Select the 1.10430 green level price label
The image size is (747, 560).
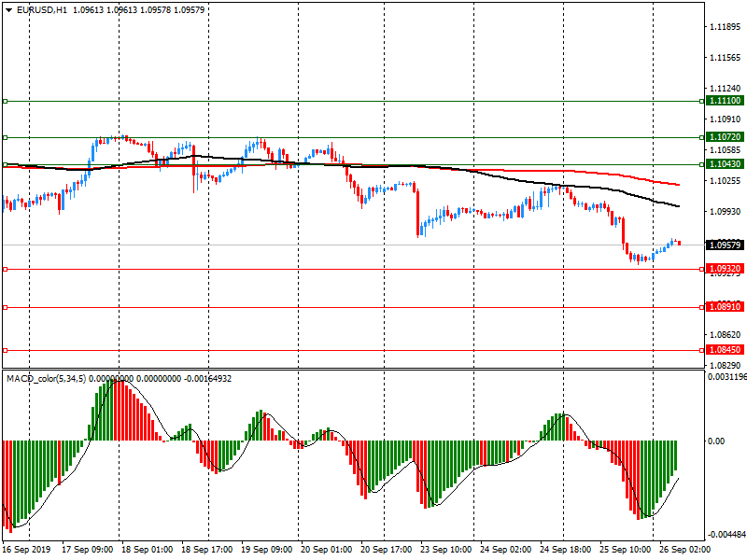(x=726, y=164)
